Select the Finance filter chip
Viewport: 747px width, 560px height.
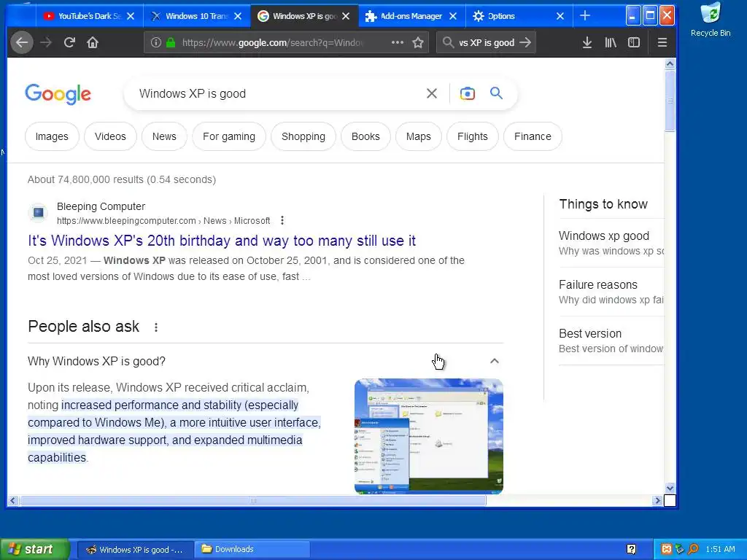(533, 136)
